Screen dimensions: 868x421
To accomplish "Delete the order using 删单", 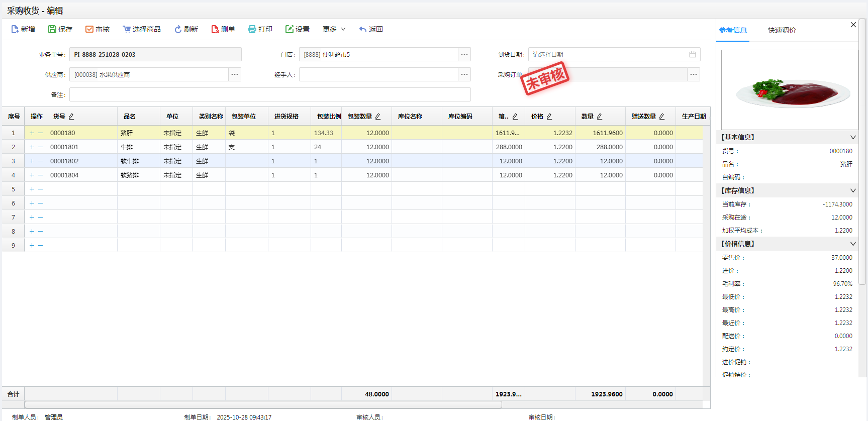I will (223, 29).
